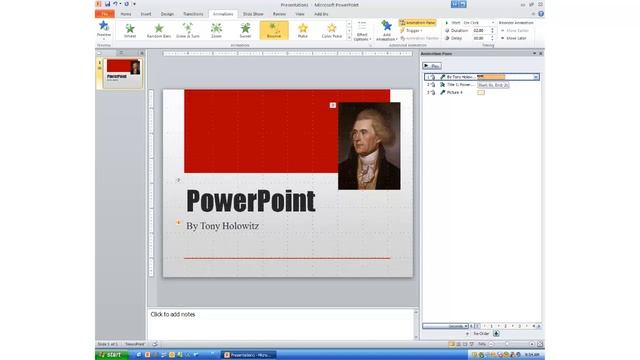Image resolution: width=640 pixels, height=360 pixels.
Task: Click the Duration value field
Action: point(480,31)
